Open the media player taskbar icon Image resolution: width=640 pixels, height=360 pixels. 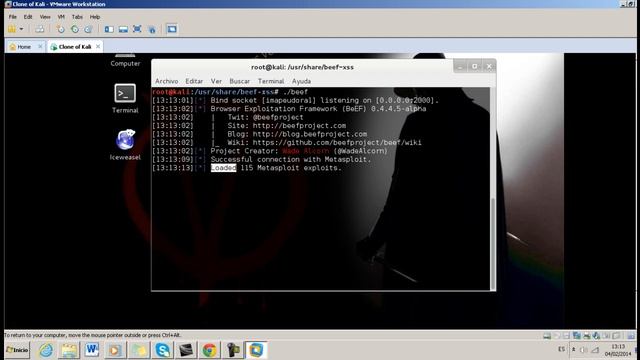115,350
